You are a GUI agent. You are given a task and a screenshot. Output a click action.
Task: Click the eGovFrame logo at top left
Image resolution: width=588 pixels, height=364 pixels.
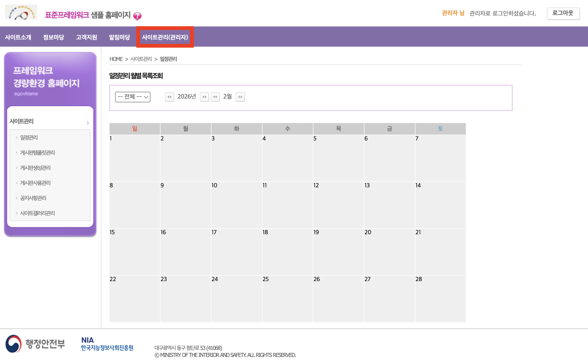[21, 12]
